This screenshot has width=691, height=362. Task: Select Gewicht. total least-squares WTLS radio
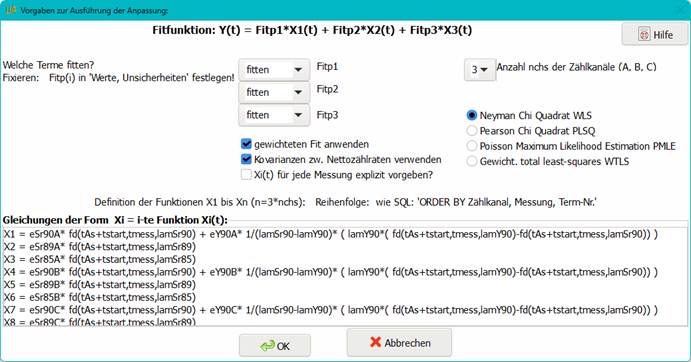pos(472,161)
